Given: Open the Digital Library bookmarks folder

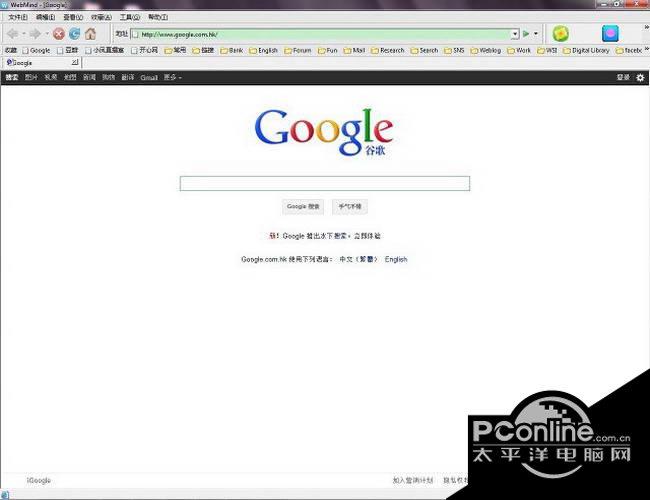Looking at the screenshot, I should (586, 51).
